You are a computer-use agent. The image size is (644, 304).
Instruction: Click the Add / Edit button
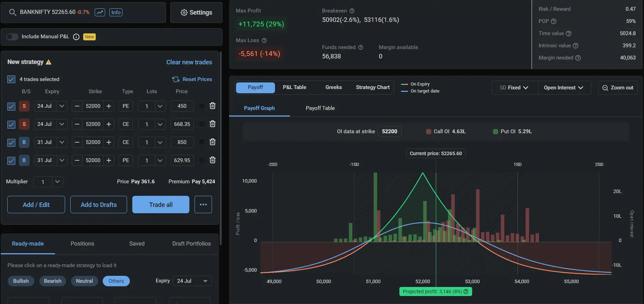36,205
